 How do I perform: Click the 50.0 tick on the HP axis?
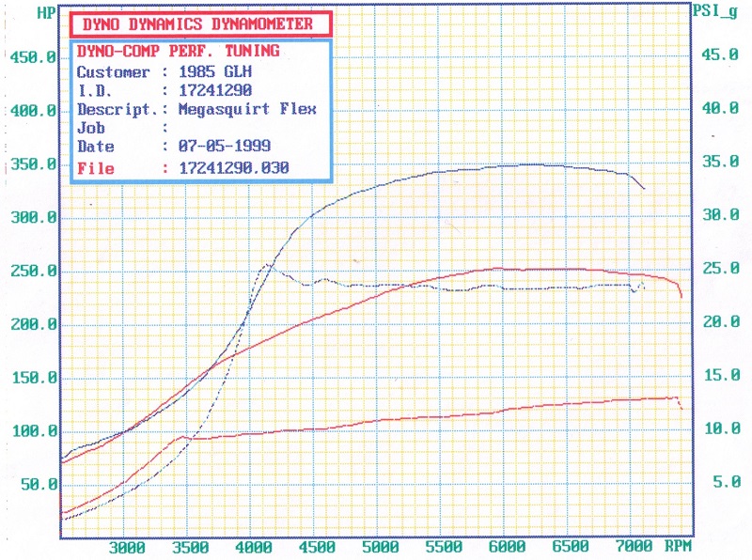[x=37, y=485]
